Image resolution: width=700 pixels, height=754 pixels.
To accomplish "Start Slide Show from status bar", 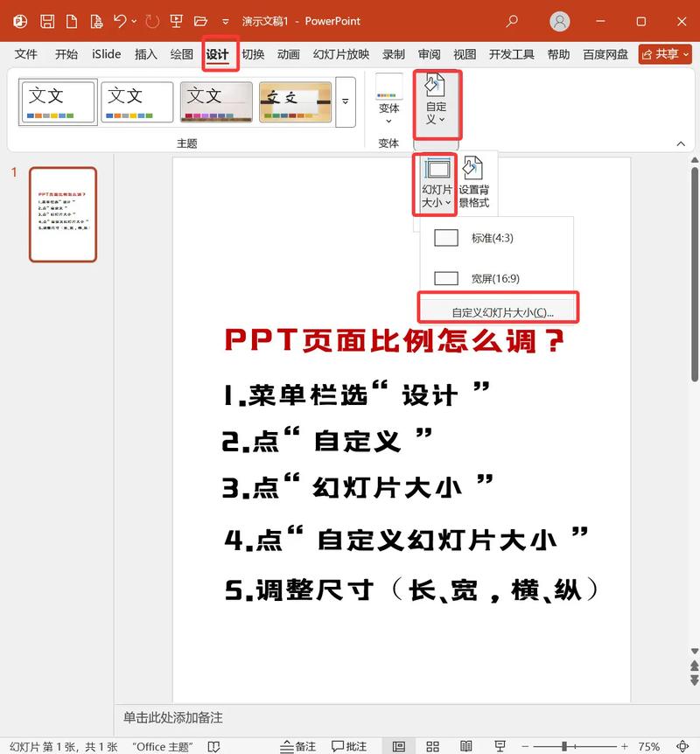I will [x=500, y=746].
